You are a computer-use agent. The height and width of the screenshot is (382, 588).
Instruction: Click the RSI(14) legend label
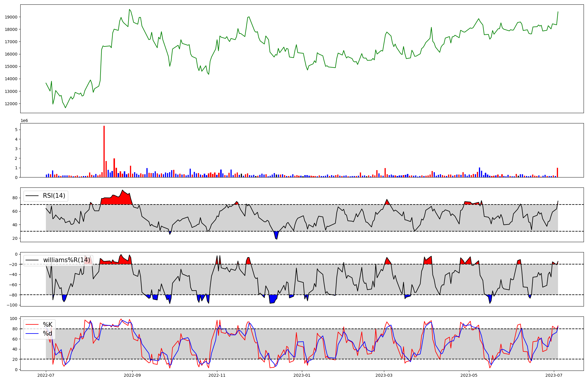point(54,196)
